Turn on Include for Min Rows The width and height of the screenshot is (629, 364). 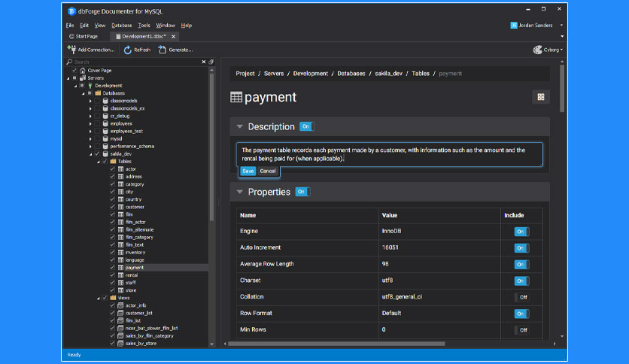click(521, 330)
